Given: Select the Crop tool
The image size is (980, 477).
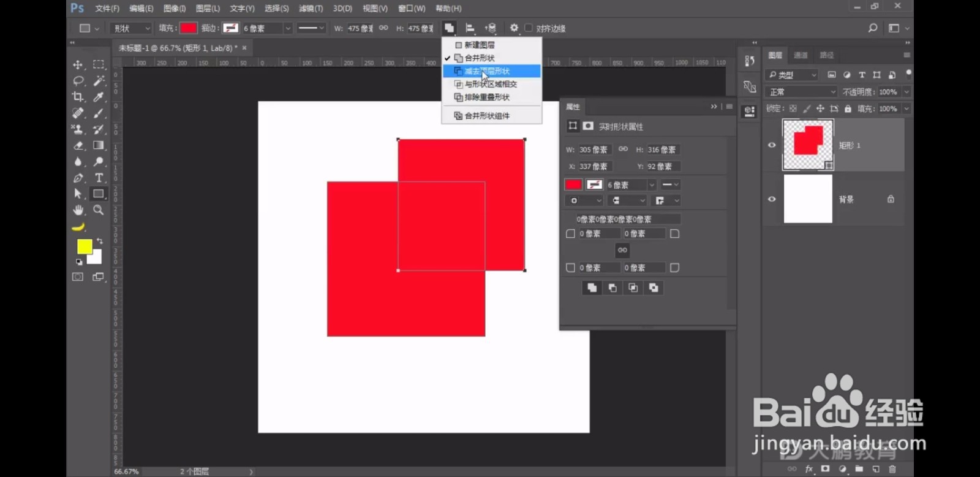Looking at the screenshot, I should [x=78, y=97].
